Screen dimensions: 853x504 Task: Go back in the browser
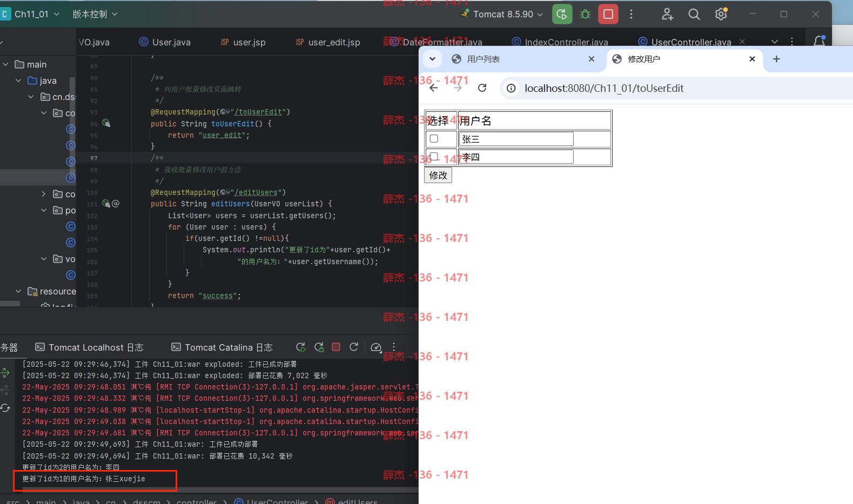pyautogui.click(x=433, y=88)
